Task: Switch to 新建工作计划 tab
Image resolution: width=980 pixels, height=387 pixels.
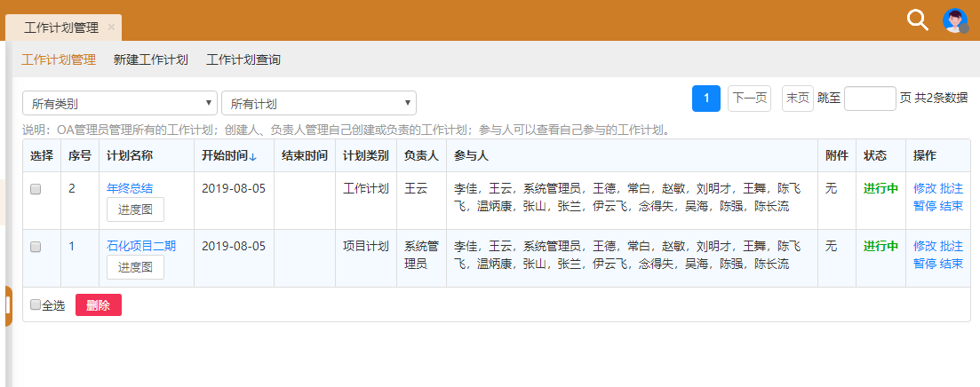Action: click(x=151, y=60)
